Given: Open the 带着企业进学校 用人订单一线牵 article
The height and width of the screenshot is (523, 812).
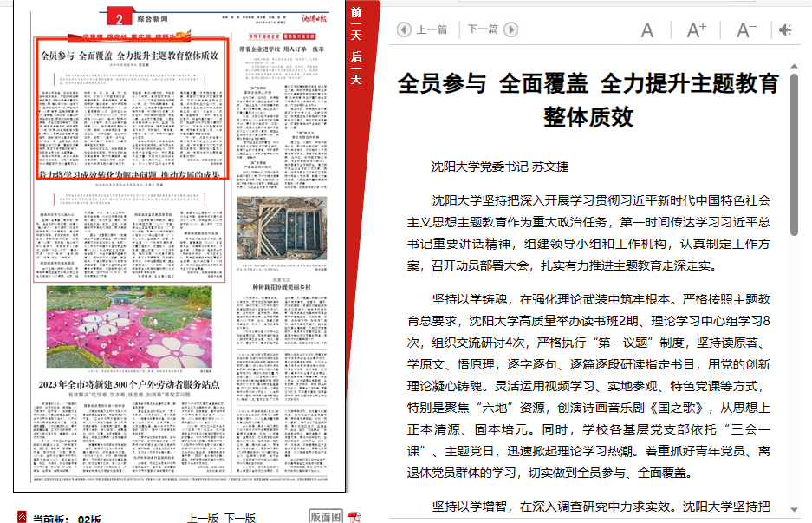Looking at the screenshot, I should coord(282,49).
